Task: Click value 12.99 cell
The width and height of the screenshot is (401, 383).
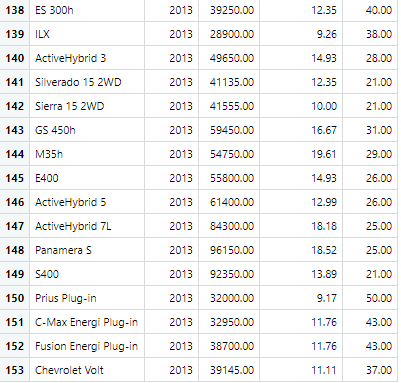Action: point(301,202)
